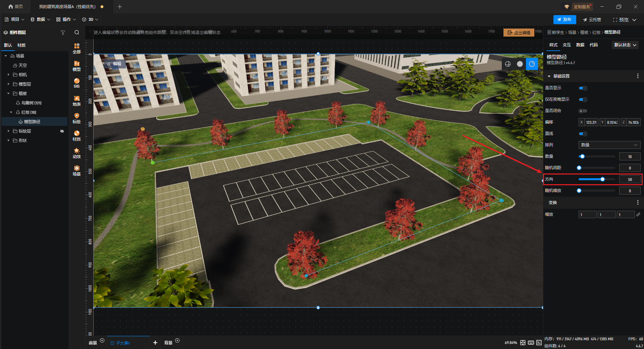Image resolution: width=644 pixels, height=349 pixels.
Task: Toggle the 是否显示 switch
Action: point(583,88)
